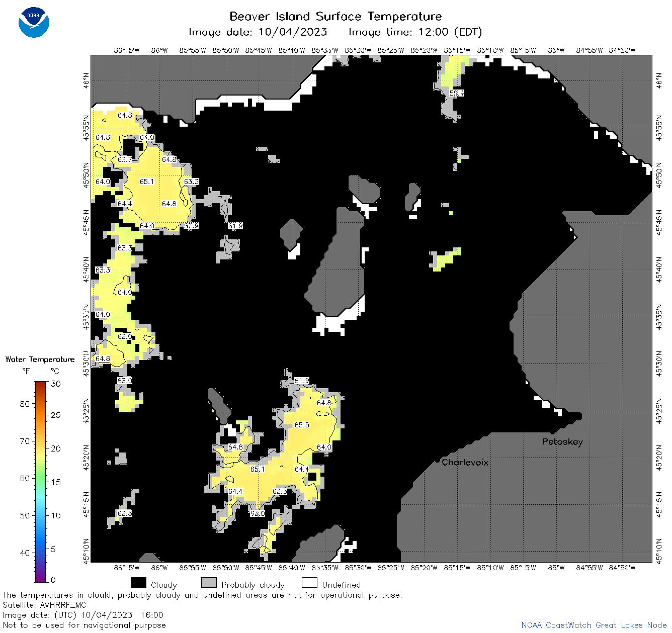The height and width of the screenshot is (633, 672).
Task: Click the 30 tick on Celsius scale
Action: point(55,384)
